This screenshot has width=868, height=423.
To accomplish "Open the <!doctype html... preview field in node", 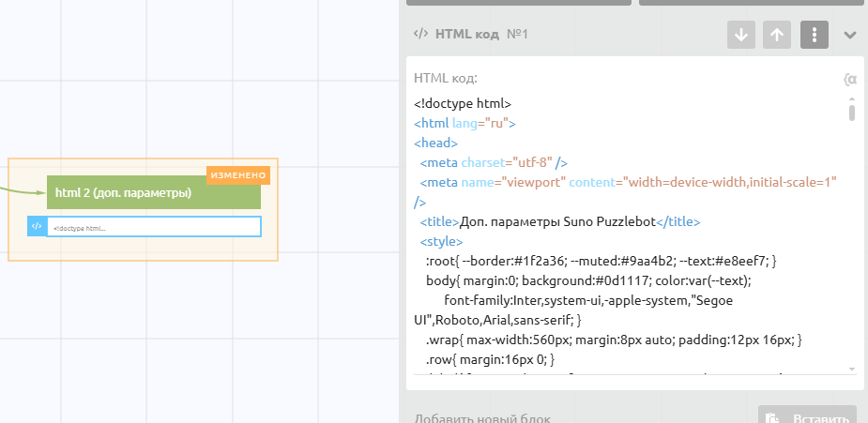I will coord(154,227).
